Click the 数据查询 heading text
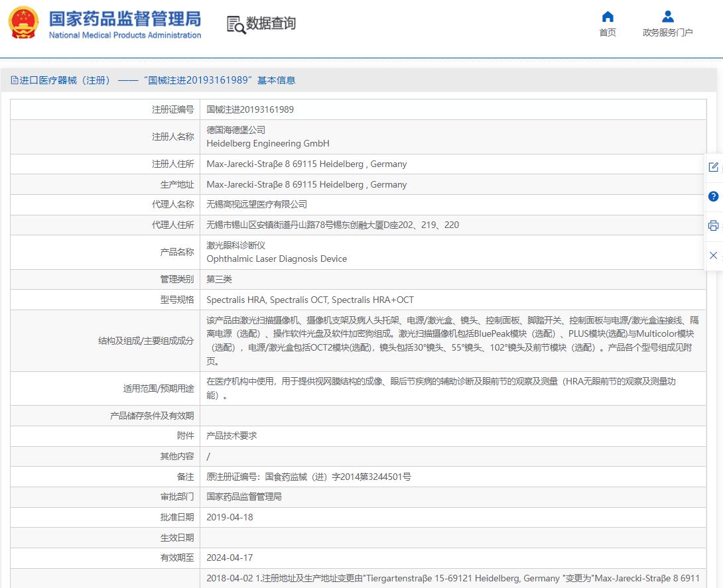Screen dimensions: 723x588 pyautogui.click(x=271, y=23)
